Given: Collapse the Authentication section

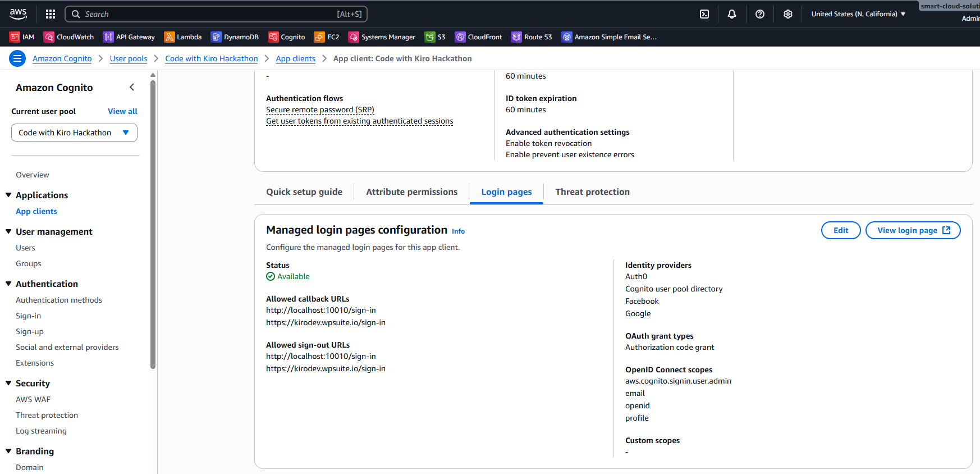Looking at the screenshot, I should pos(8,284).
